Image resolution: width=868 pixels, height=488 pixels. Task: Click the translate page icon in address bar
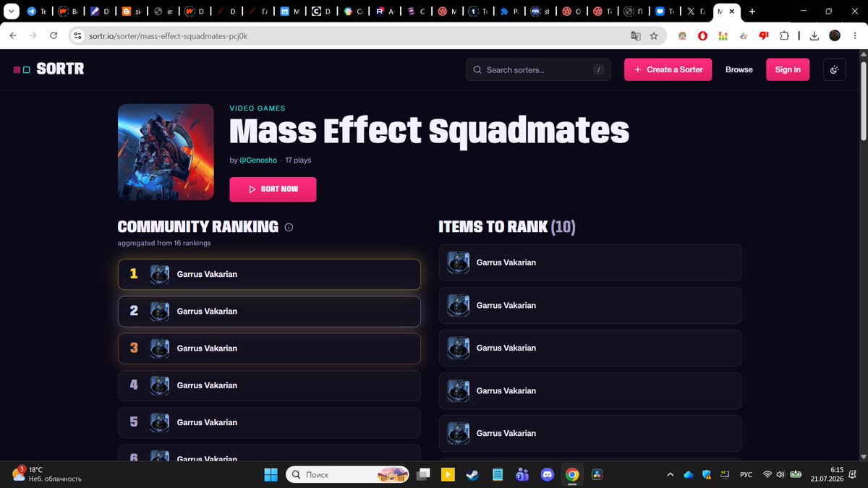(636, 35)
